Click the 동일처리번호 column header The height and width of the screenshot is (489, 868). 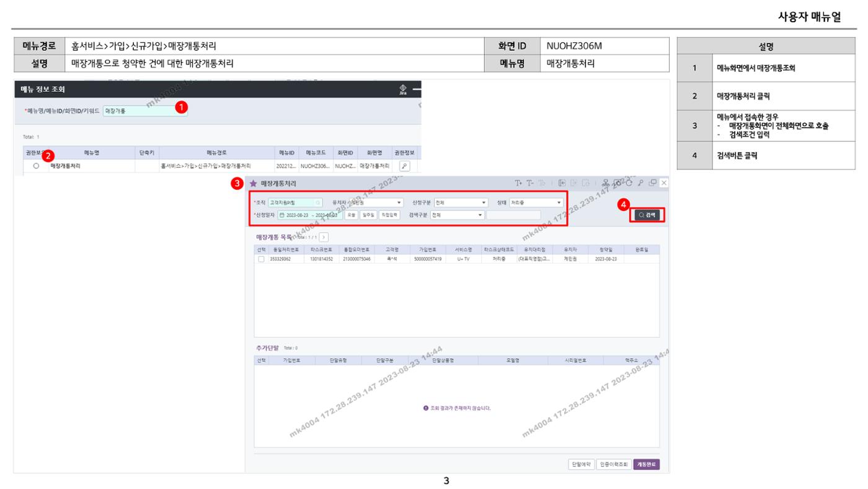tap(286, 249)
